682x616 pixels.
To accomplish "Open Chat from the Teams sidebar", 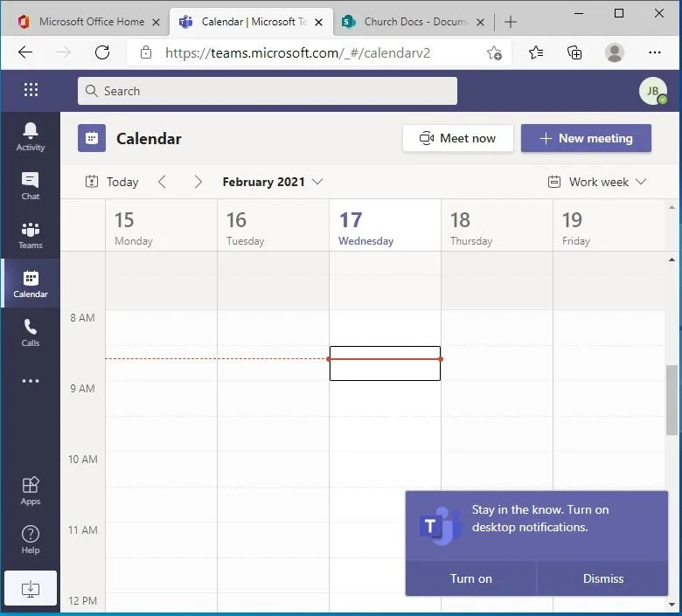I will [31, 185].
